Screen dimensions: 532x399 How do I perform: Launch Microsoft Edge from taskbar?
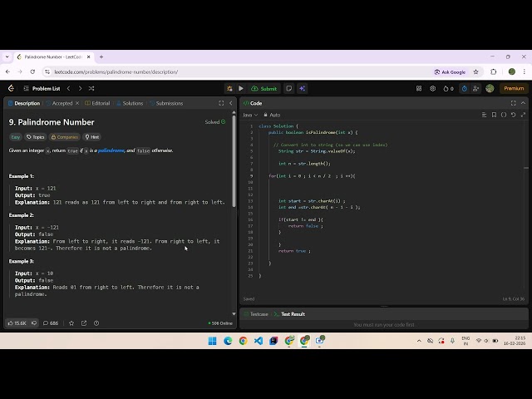[x=228, y=341]
